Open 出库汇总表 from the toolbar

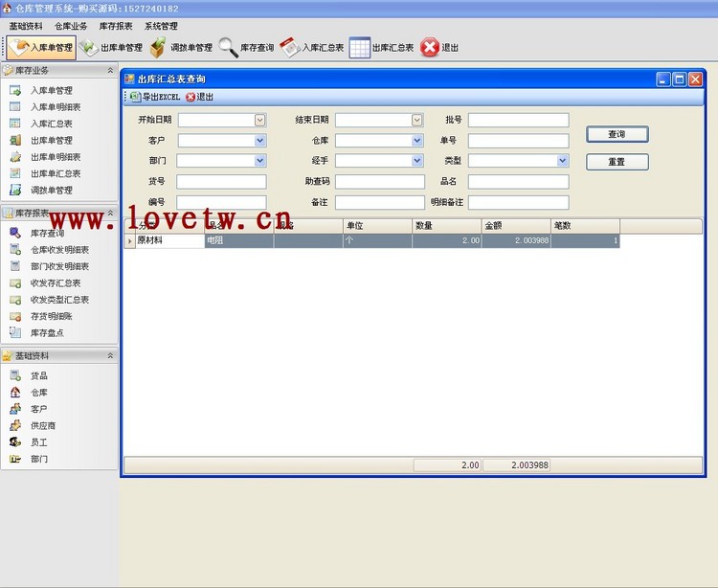coord(381,48)
